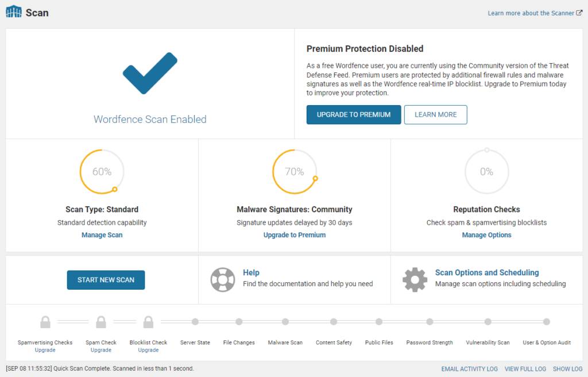Click the Vulnerability Scan label
588x377 pixels.
coord(488,343)
